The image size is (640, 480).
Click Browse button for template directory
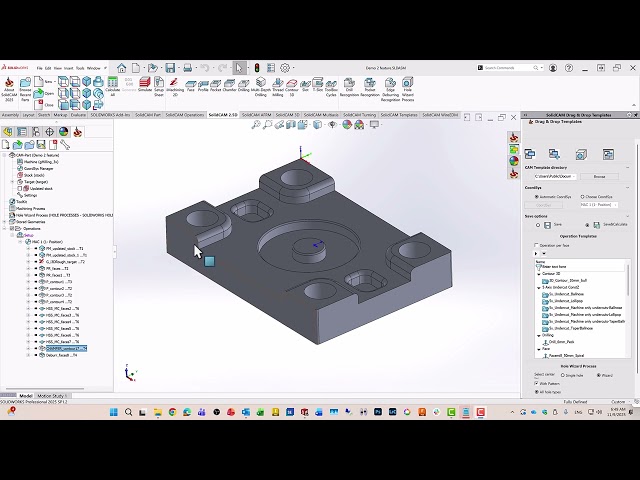(599, 177)
